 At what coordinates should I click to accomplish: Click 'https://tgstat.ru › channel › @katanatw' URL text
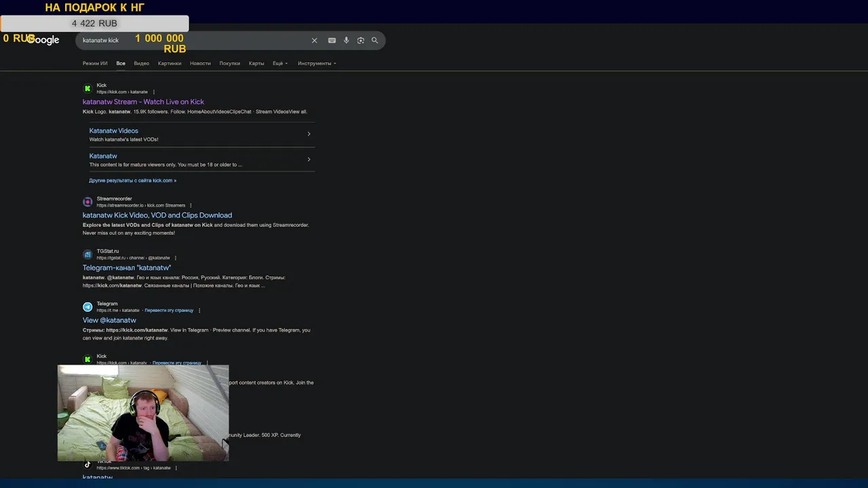pyautogui.click(x=133, y=258)
